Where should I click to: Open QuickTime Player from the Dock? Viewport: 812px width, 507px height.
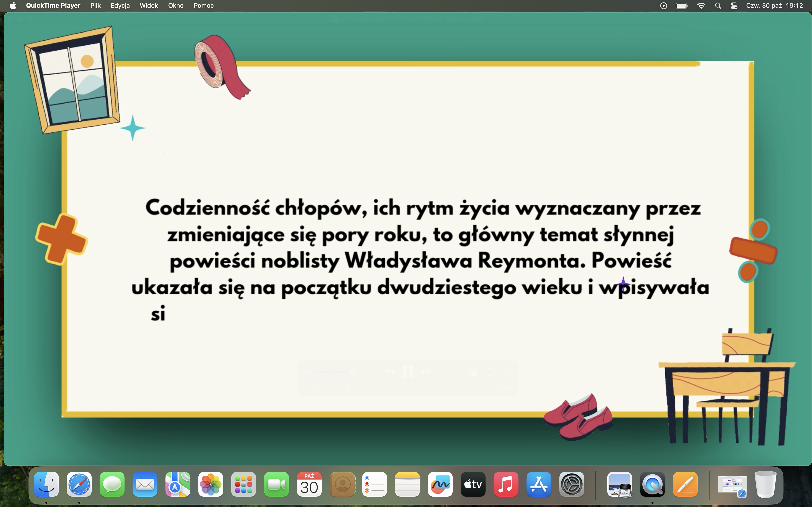[x=652, y=485]
